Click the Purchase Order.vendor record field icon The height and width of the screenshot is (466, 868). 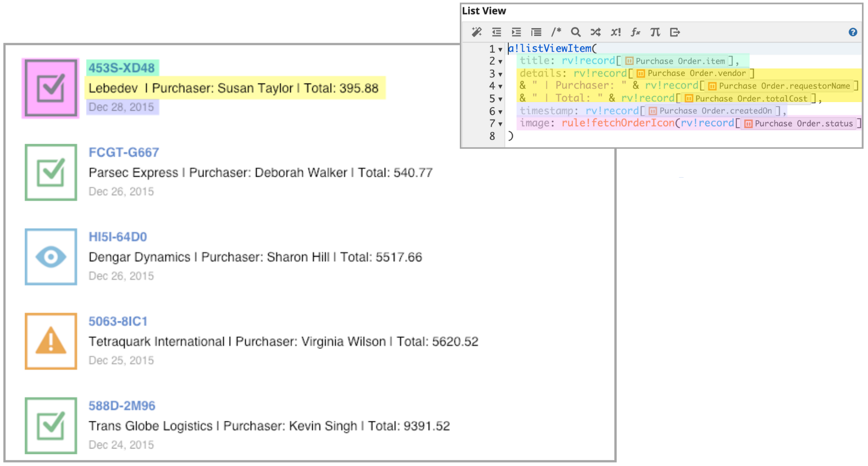point(641,74)
